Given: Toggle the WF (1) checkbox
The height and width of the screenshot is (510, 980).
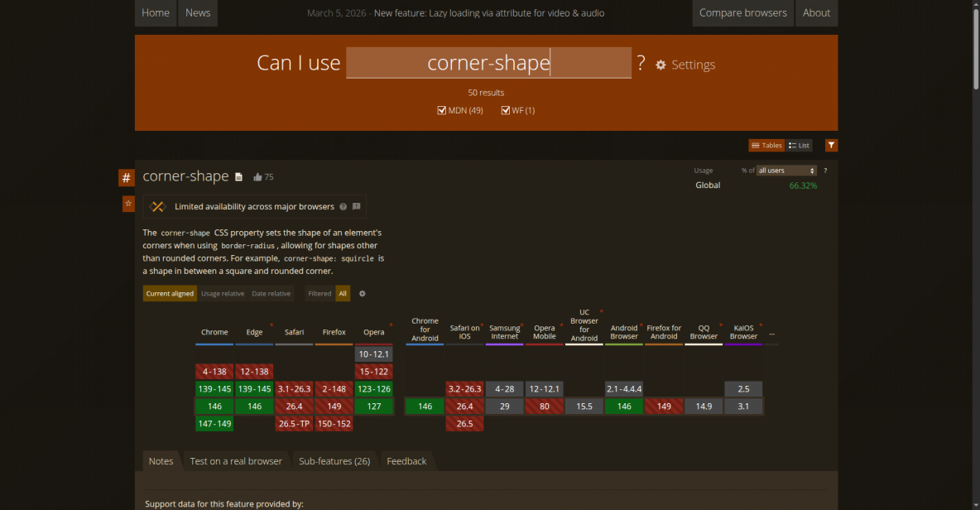Looking at the screenshot, I should pos(506,111).
